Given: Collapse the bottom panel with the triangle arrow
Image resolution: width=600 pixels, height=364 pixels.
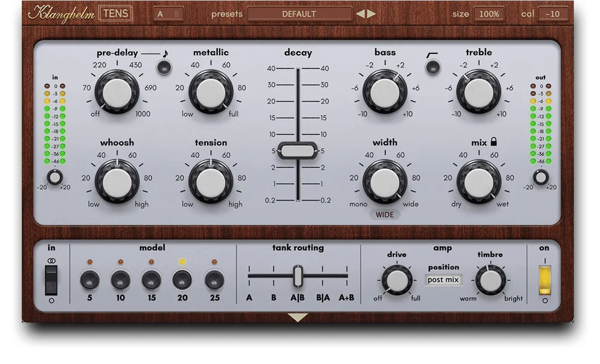Looking at the screenshot, I should (298, 317).
